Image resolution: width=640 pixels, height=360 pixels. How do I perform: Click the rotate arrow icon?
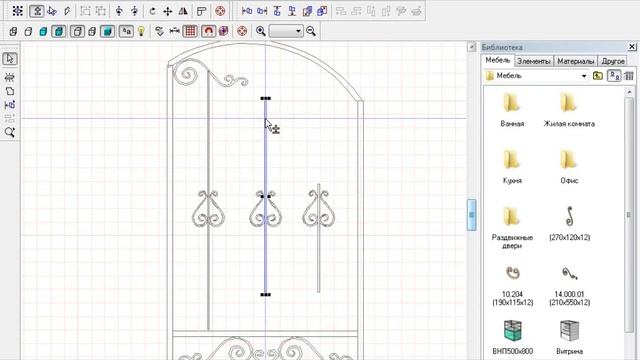click(152, 11)
